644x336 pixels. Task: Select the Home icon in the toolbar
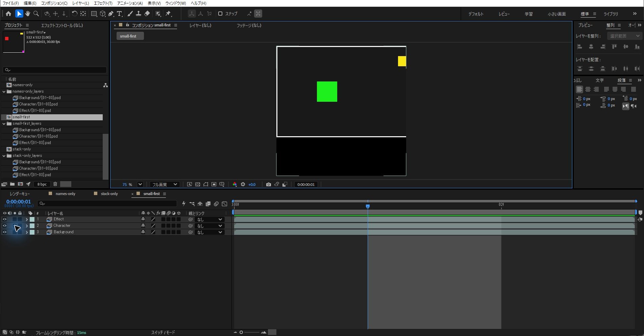[x=8, y=14]
